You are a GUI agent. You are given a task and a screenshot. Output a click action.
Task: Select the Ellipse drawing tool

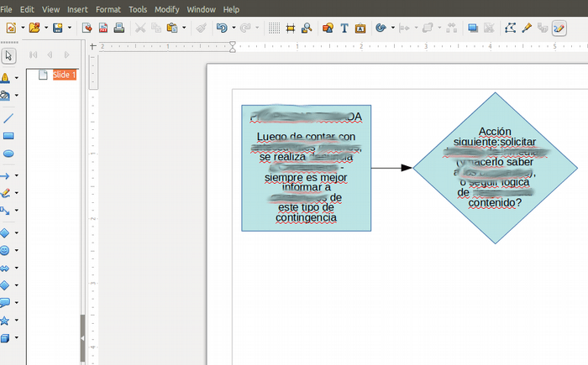[x=8, y=154]
